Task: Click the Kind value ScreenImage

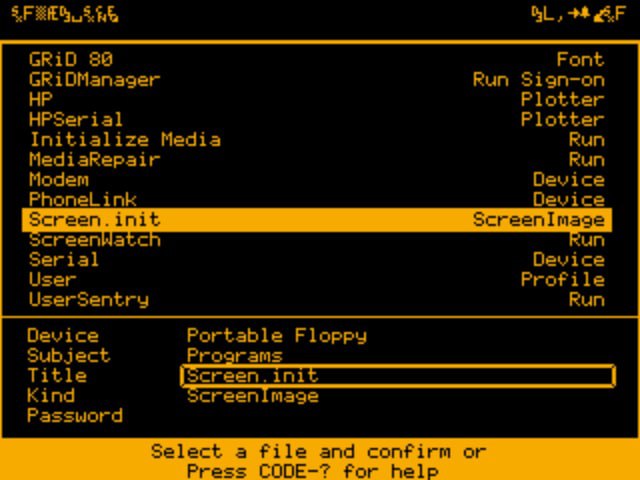Action: [252, 396]
